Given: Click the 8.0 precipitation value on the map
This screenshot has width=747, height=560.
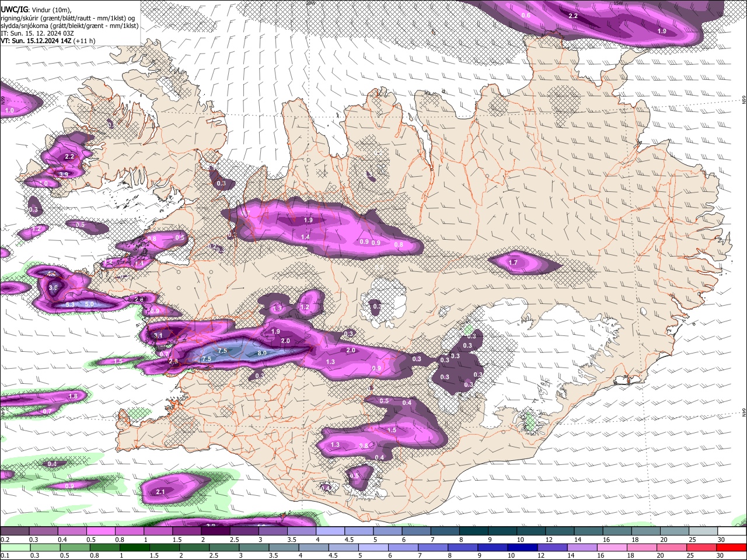Looking at the screenshot, I should click(262, 353).
